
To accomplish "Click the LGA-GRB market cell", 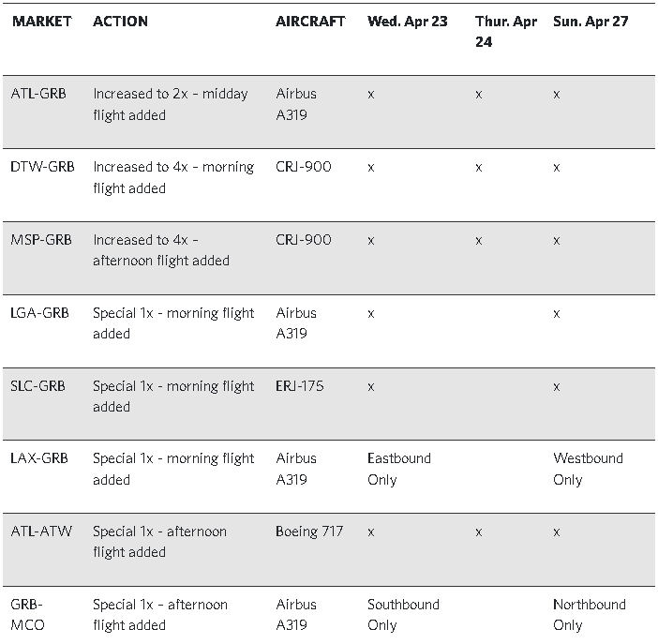I will tap(39, 313).
